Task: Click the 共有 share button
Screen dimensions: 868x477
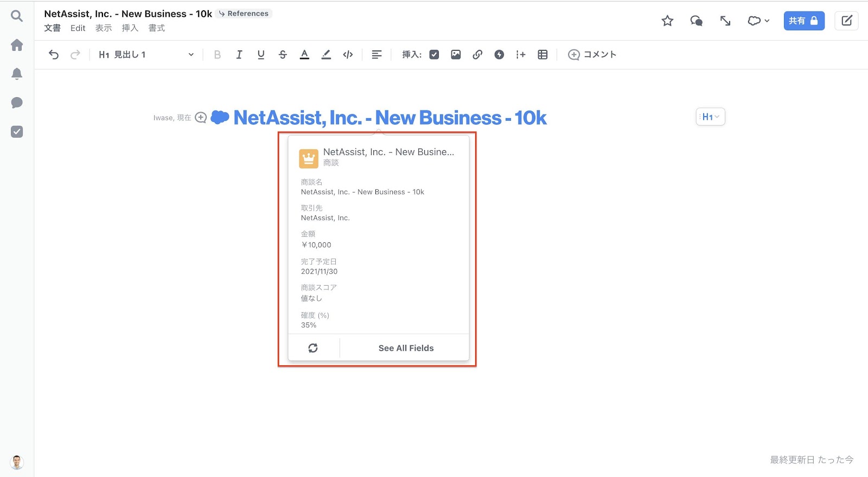Action: pyautogui.click(x=804, y=21)
